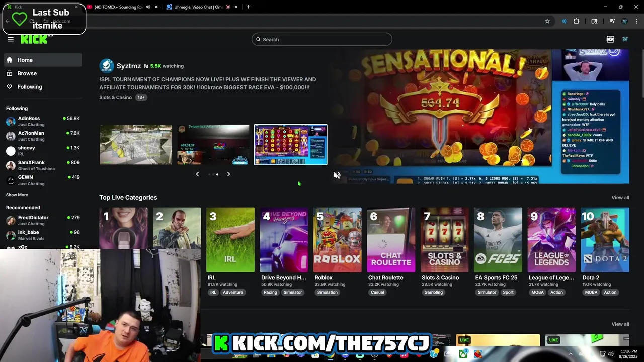Screen dimensions: 644x362
Task: Click ErectDictator avatar under Recommended
Action: point(11,221)
